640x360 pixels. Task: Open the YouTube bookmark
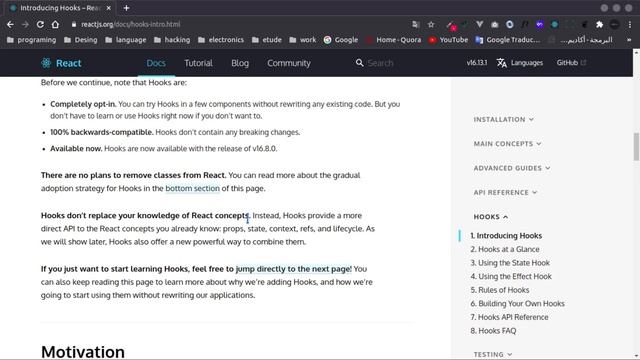(448, 40)
